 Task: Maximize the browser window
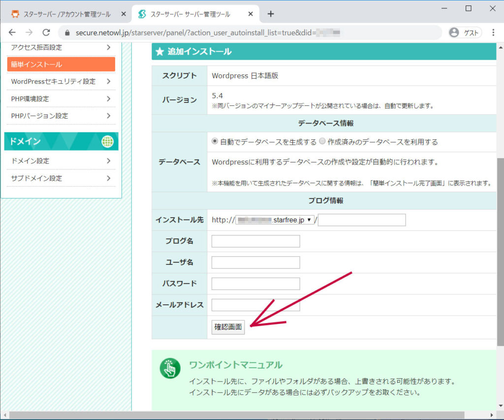point(469,8)
